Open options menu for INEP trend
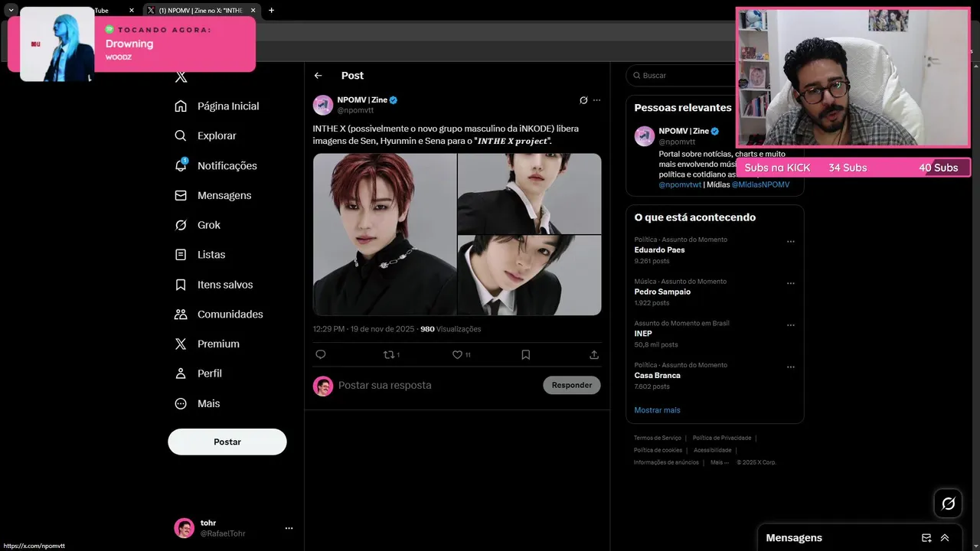980x551 pixels. [791, 325]
